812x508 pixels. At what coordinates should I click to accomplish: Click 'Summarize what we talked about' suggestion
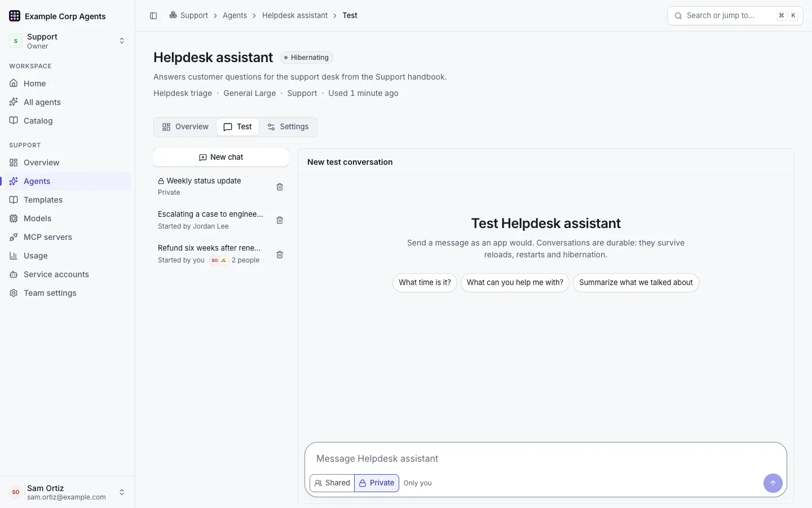click(x=636, y=283)
